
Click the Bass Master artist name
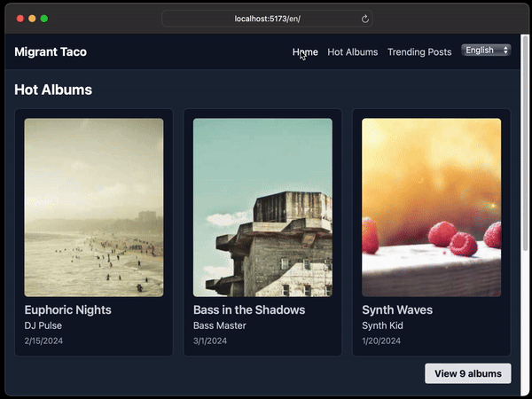pyautogui.click(x=220, y=325)
